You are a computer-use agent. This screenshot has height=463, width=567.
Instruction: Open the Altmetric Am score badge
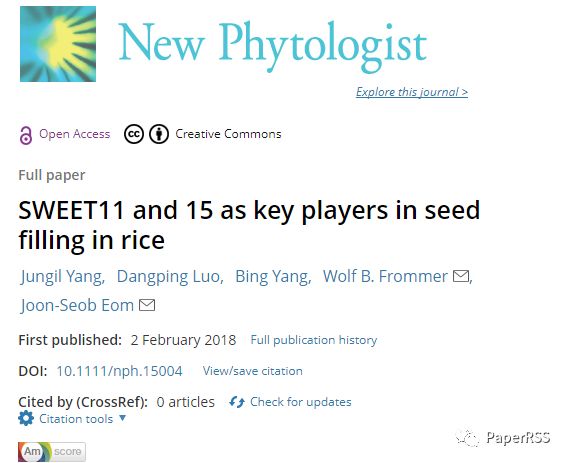coord(52,451)
